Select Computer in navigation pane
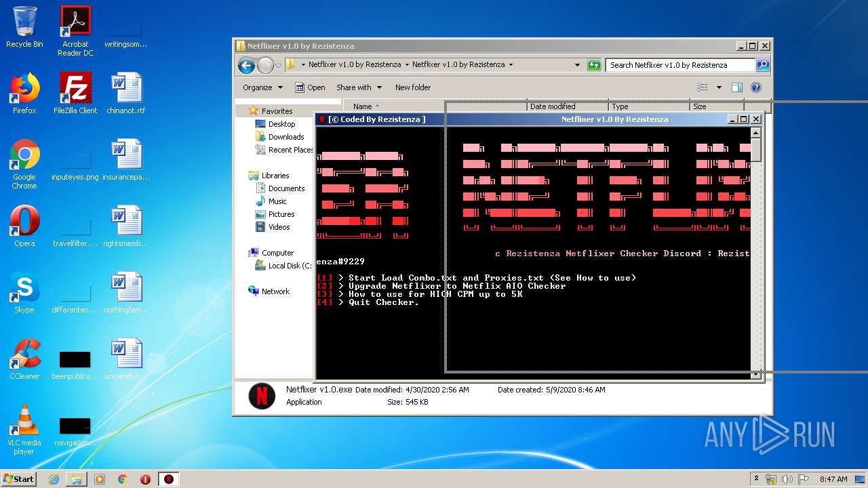 [x=271, y=253]
